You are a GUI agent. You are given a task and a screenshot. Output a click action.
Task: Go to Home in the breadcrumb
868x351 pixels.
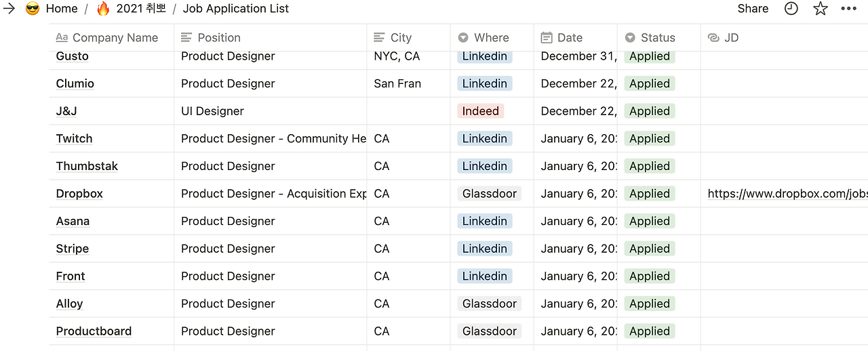(62, 9)
